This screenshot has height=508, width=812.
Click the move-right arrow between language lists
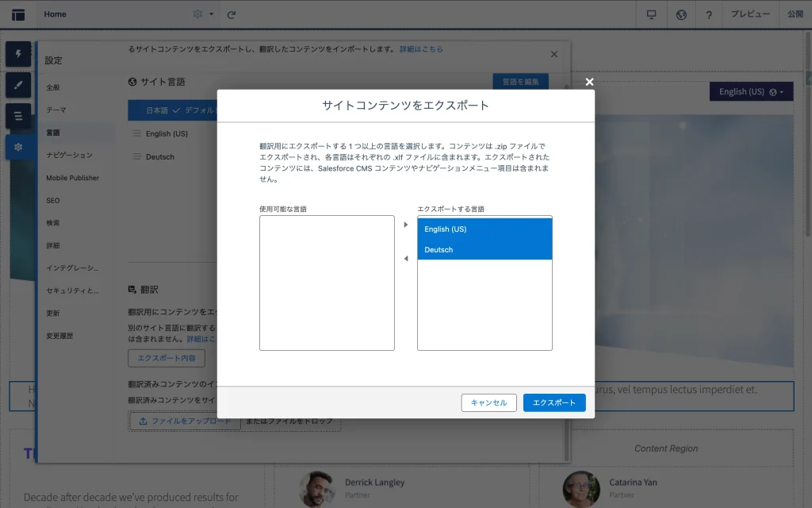point(406,225)
